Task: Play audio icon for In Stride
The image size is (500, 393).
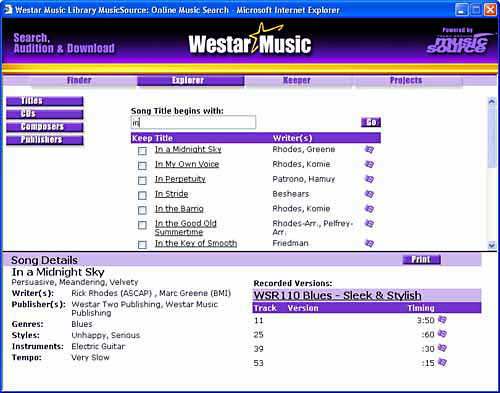Action: [x=369, y=194]
